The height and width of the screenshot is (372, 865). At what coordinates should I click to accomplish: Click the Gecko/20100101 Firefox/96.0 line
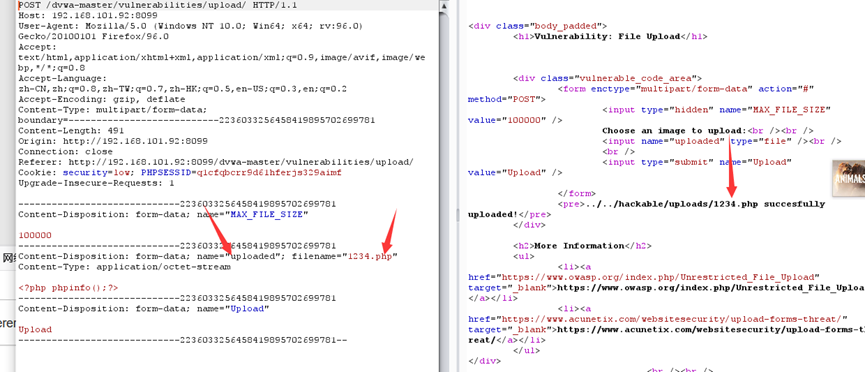tap(94, 36)
